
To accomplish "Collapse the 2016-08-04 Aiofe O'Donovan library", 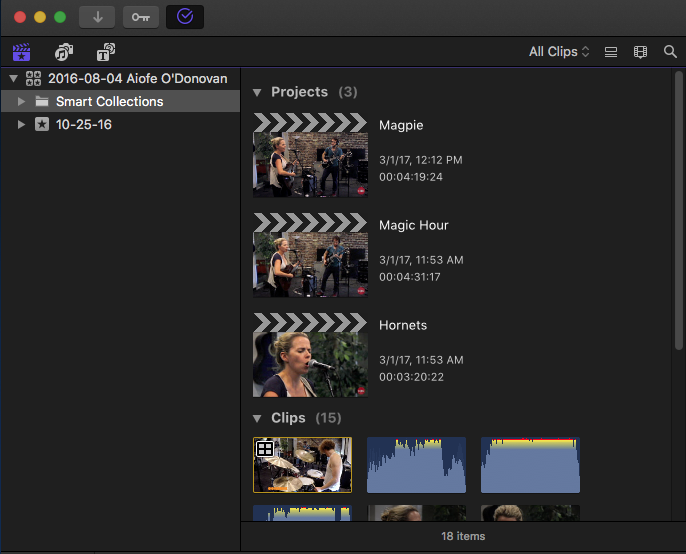I will click(13, 78).
